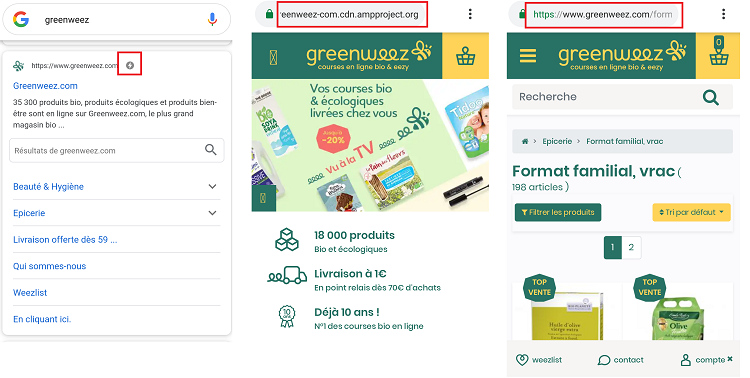Open 'Qui sommes-nous' sitelink
This screenshot has height=378, width=750.
50,266
